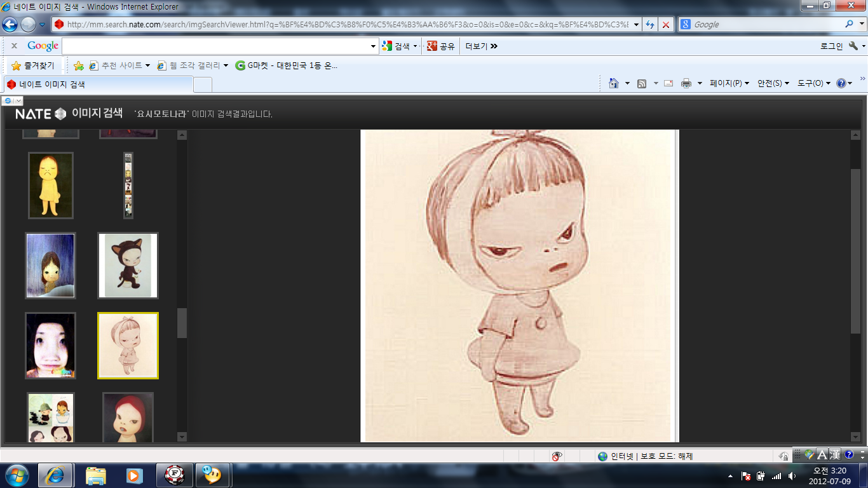The height and width of the screenshot is (488, 868).
Task: Go back with the browser Back arrow
Action: 10,24
